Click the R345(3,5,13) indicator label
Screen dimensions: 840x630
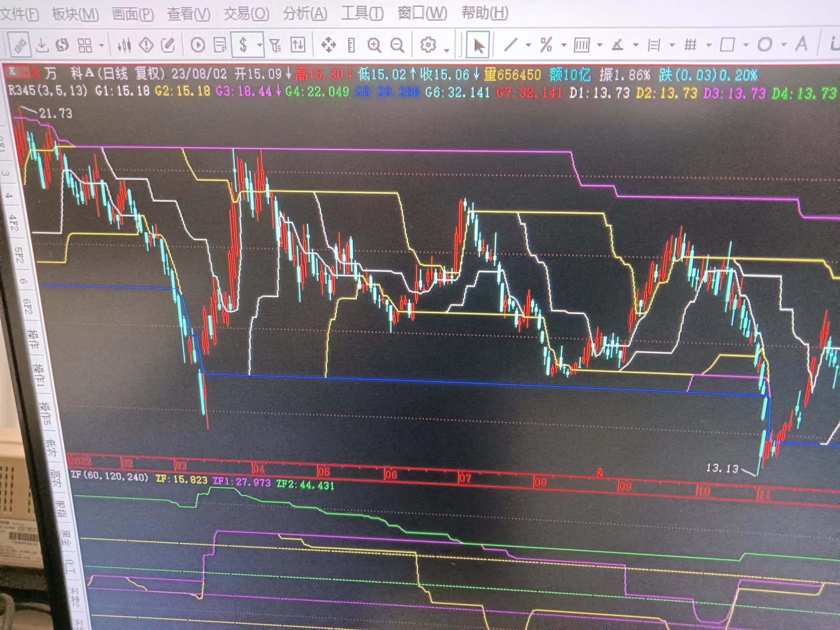pos(48,91)
